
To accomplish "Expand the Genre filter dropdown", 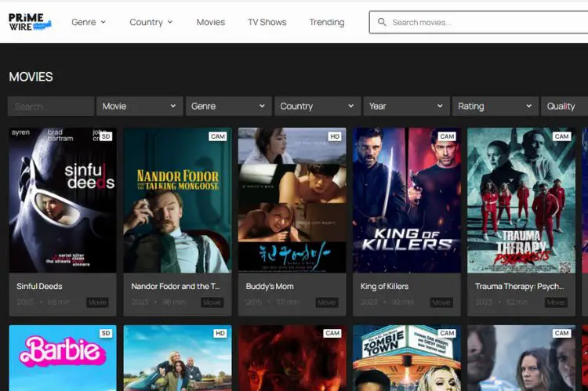I will pyautogui.click(x=228, y=106).
